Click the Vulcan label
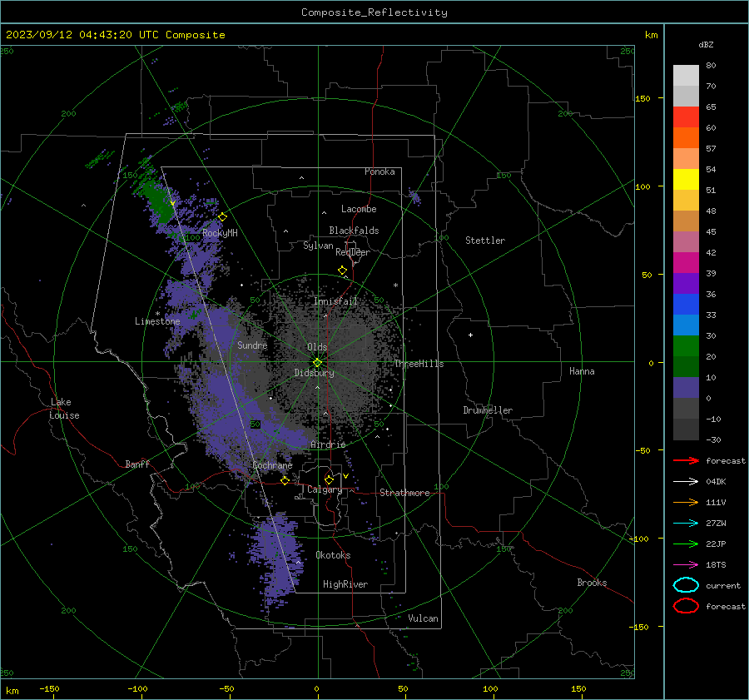 coord(423,618)
